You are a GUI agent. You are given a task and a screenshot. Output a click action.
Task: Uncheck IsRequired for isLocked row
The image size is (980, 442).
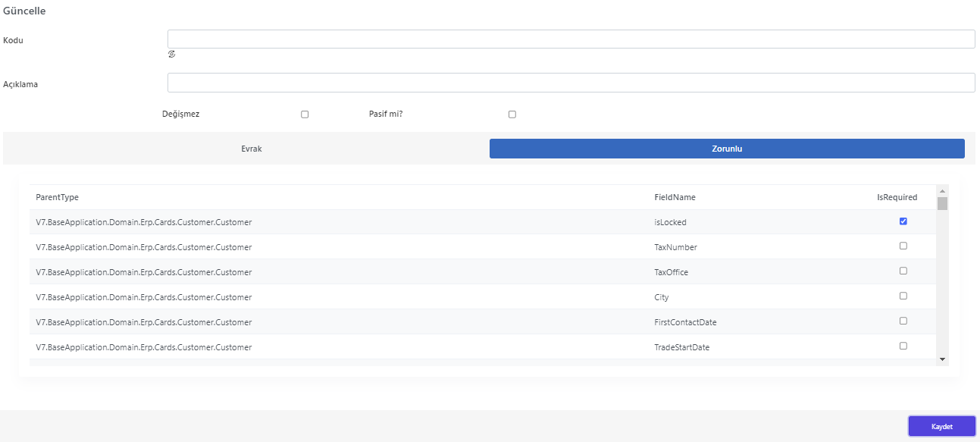pyautogui.click(x=903, y=221)
